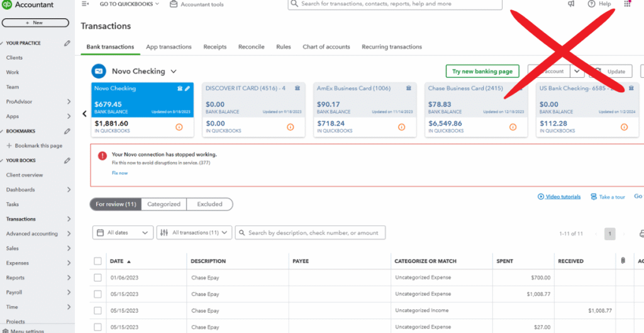Click pencil edit icon on Novo Checking card
The height and width of the screenshot is (333, 644).
click(x=187, y=88)
